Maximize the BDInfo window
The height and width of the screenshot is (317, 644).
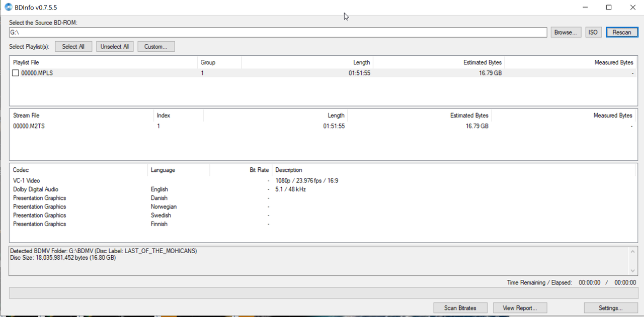pyautogui.click(x=609, y=7)
